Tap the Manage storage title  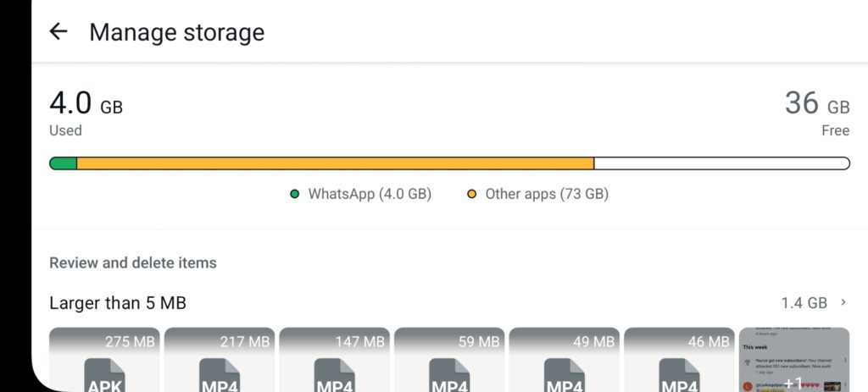click(x=176, y=32)
